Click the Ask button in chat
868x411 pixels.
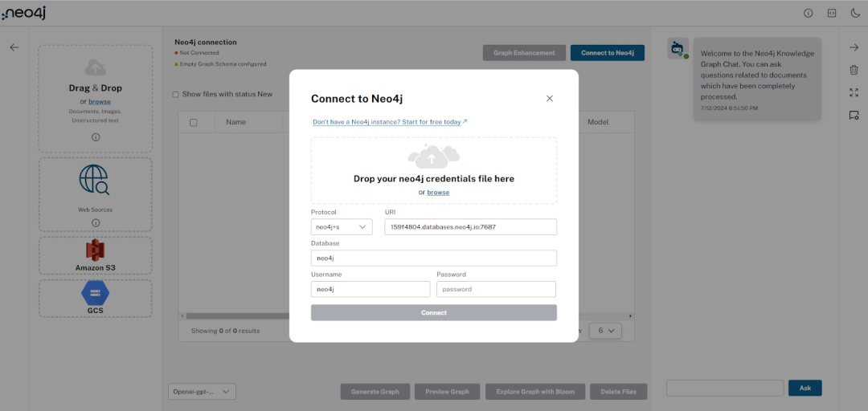pos(805,388)
